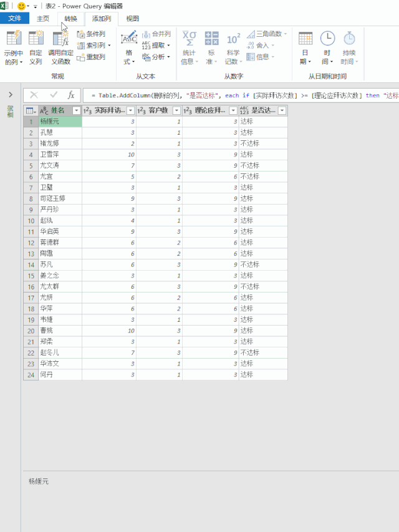Click the 重复列 (Duplicate Column) button
This screenshot has height=532, width=399.
pos(91,57)
